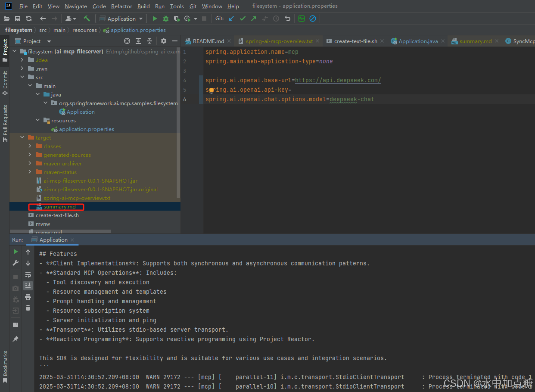
Task: Click the Git Rollback undo icon
Action: [287, 19]
